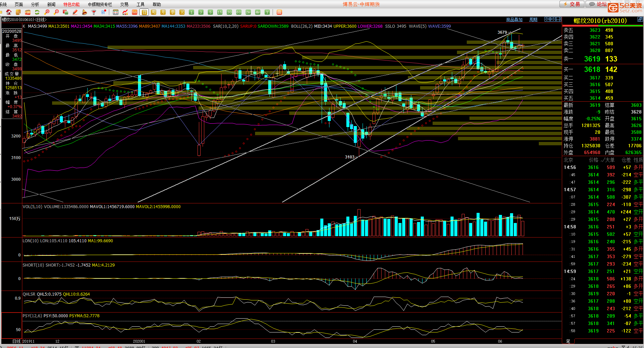Image resolution: width=644 pixels, height=348 pixels.
Task: Switch to the time-share chart icon
Action: click(125, 12)
